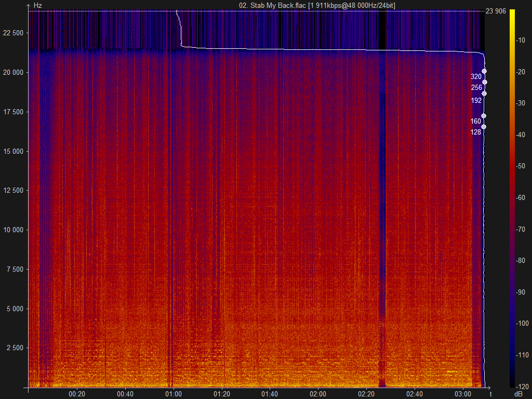532x399 pixels.
Task: Click the -70 dB scale label
Action: pos(521,229)
